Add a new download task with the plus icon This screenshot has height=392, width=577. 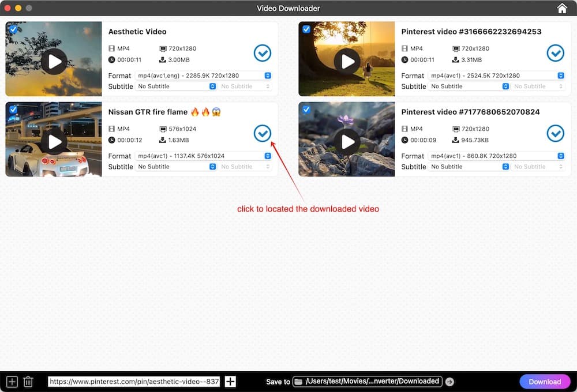click(x=12, y=381)
